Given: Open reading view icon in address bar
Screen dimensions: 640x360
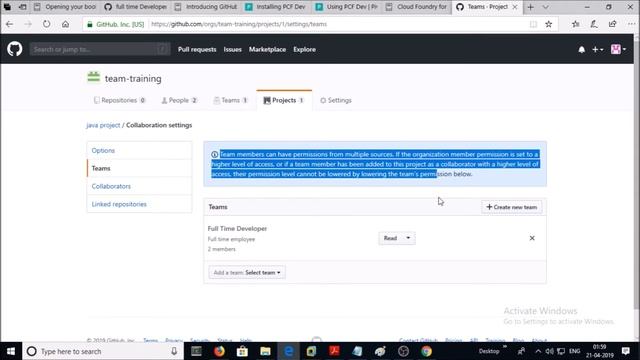Looking at the screenshot, I should coord(533,24).
